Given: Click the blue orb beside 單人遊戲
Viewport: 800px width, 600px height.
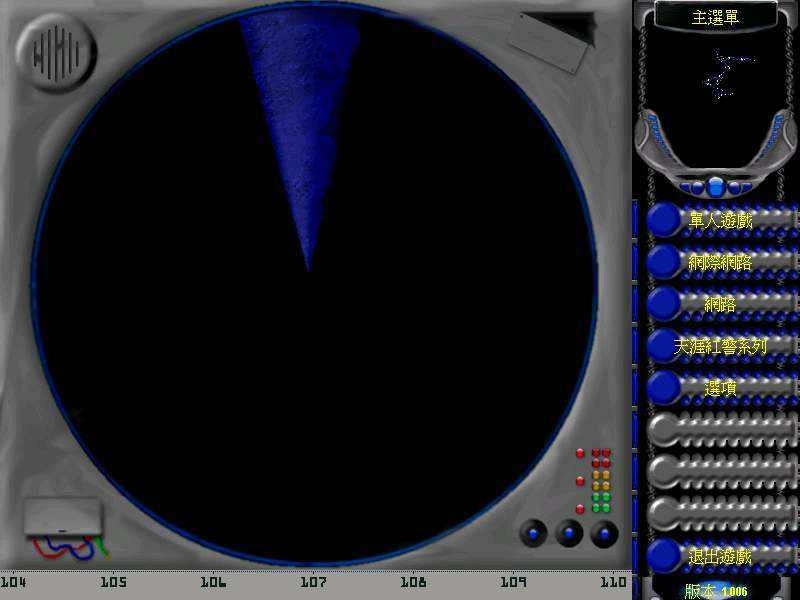Looking at the screenshot, I should (662, 219).
